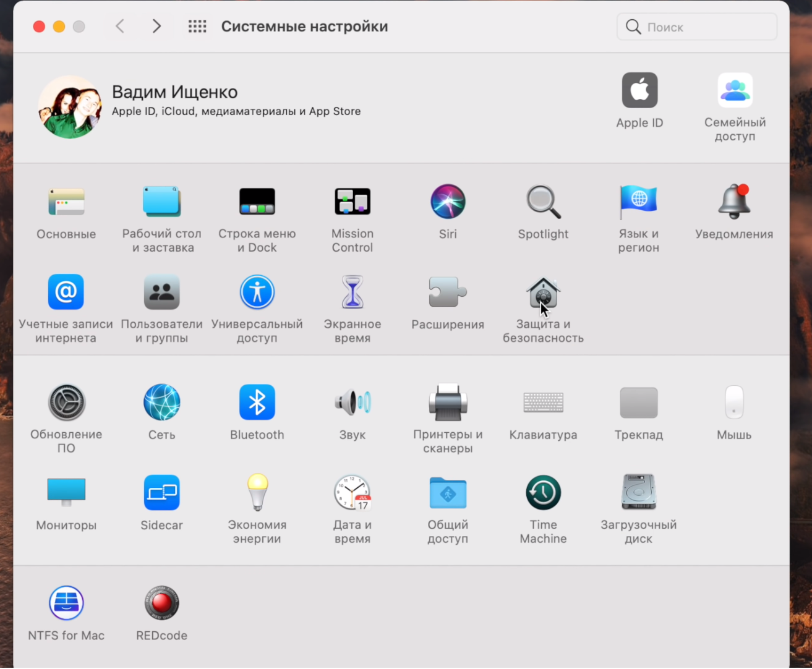Show all preferences via grid button
The height and width of the screenshot is (669, 812).
click(x=197, y=26)
